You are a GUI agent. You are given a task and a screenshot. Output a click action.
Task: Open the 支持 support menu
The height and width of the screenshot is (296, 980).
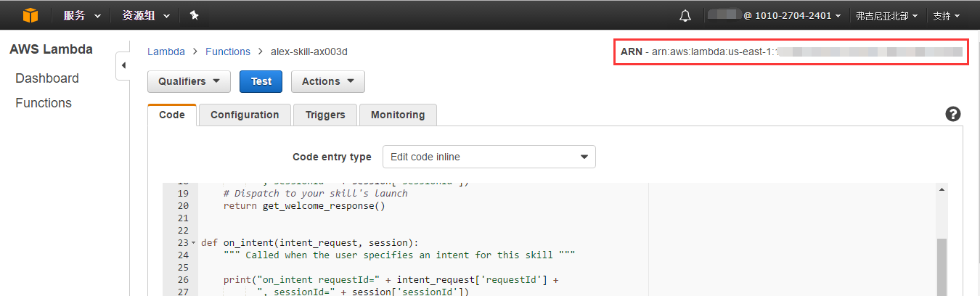[946, 15]
